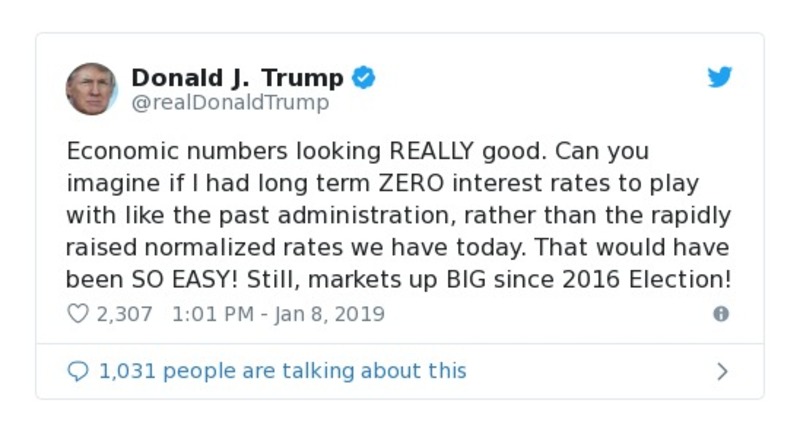This screenshot has height=432, width=800.
Task: Expand the conversation with the right chevron
Action: (722, 372)
